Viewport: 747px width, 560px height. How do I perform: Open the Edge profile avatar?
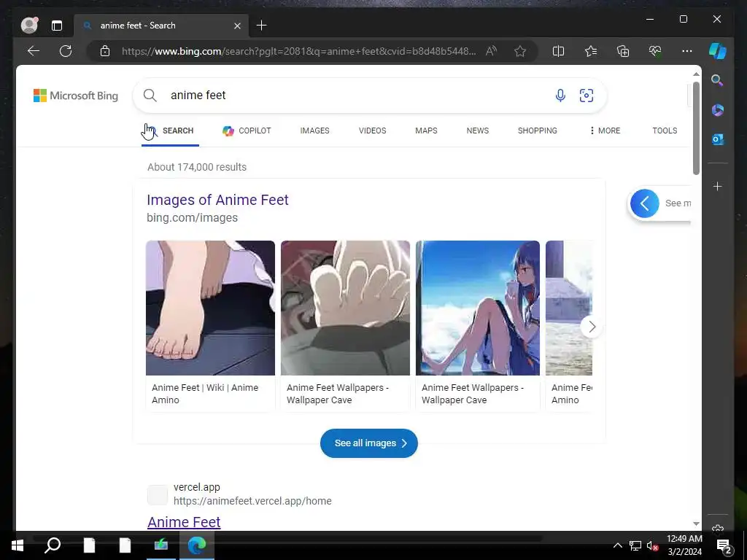(29, 26)
